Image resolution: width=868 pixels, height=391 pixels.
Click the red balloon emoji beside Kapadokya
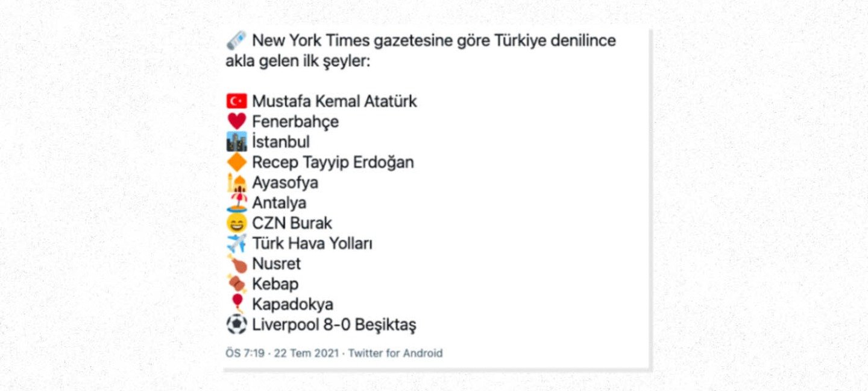point(236,304)
